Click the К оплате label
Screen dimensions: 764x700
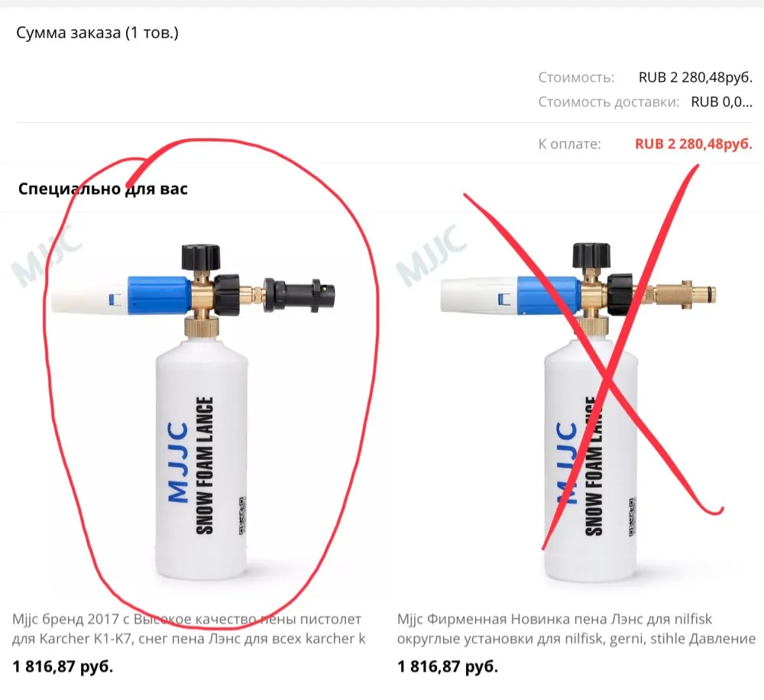point(570,144)
